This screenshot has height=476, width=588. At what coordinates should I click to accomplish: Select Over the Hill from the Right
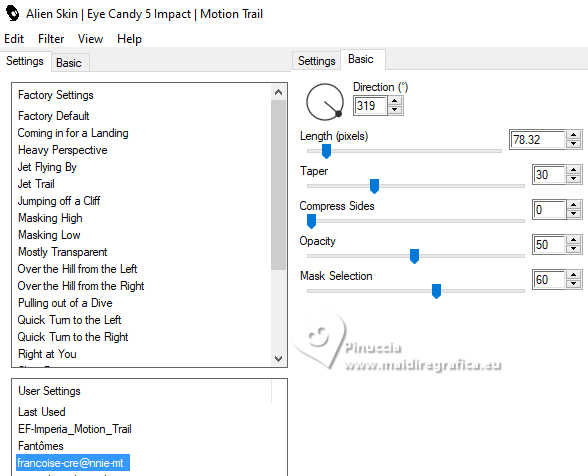[x=81, y=286]
